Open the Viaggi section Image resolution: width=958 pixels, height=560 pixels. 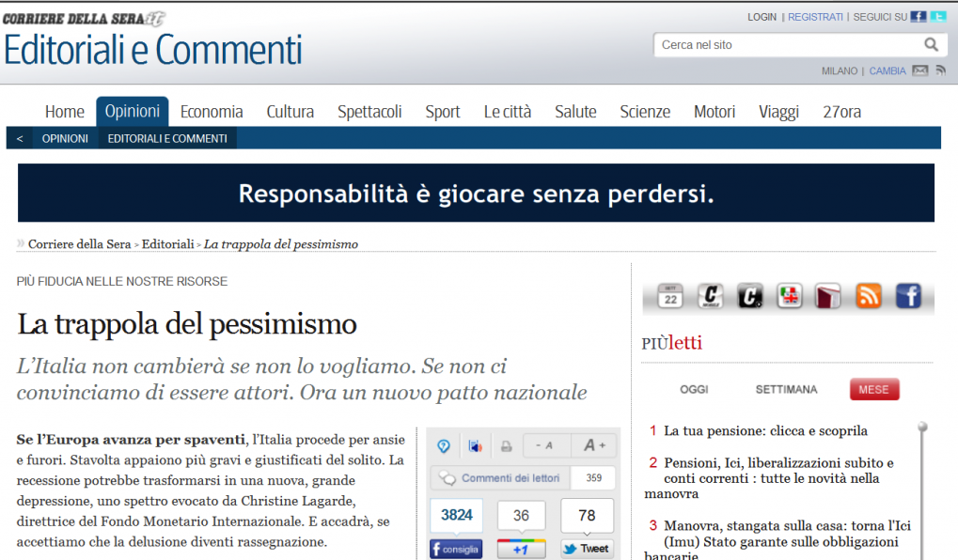(x=779, y=112)
